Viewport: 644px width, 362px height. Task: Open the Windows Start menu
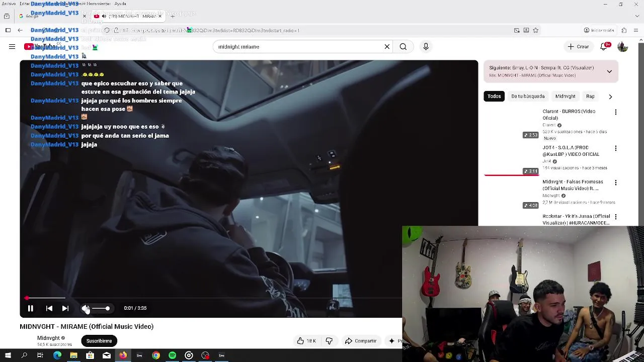8,355
